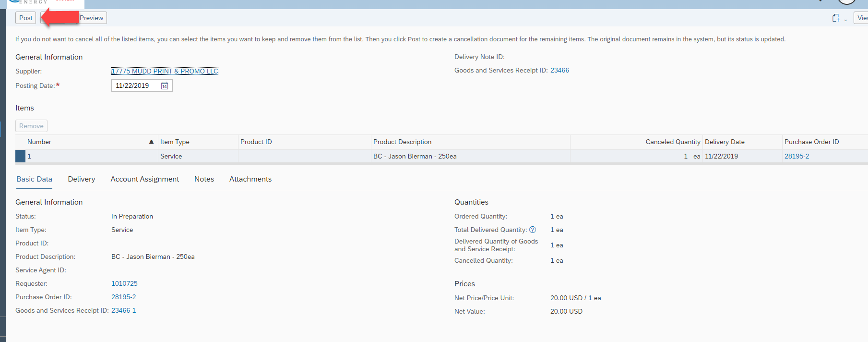Open the Purchase Order ID 28195-2 link under General Information
868x342 pixels.
coord(124,297)
